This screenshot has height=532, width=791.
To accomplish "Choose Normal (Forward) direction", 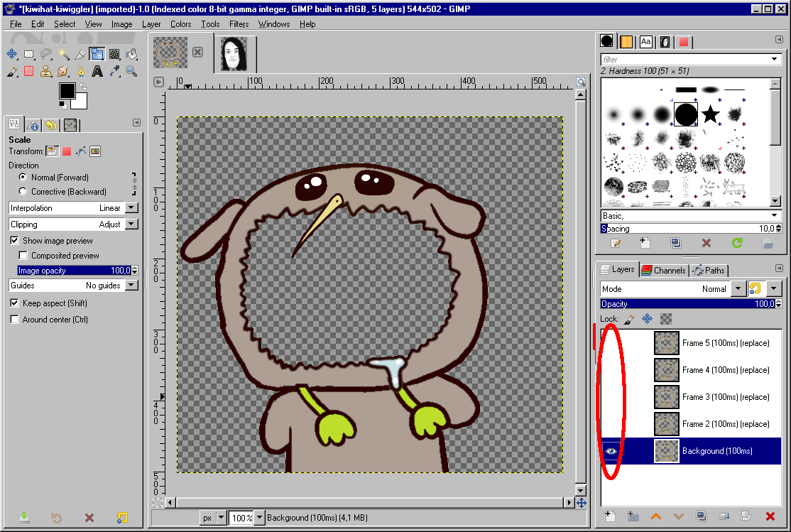I will point(23,177).
